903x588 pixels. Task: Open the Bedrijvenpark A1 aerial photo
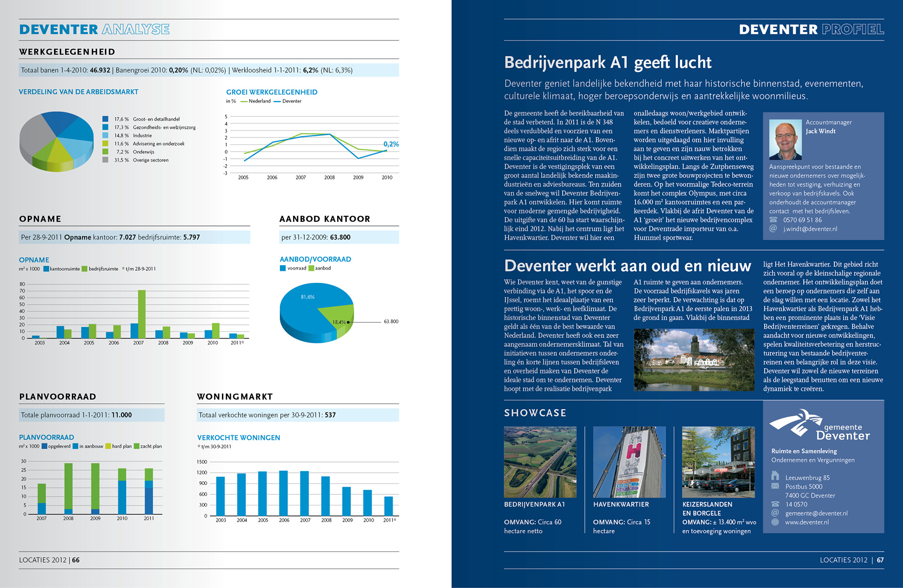pyautogui.click(x=540, y=462)
